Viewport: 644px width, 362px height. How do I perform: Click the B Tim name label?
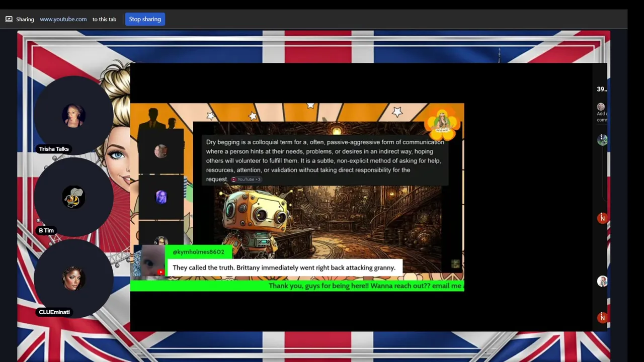click(46, 230)
